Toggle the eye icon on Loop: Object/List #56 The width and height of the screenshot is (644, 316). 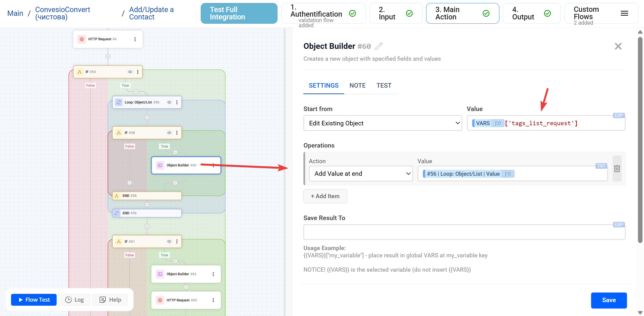click(x=169, y=102)
